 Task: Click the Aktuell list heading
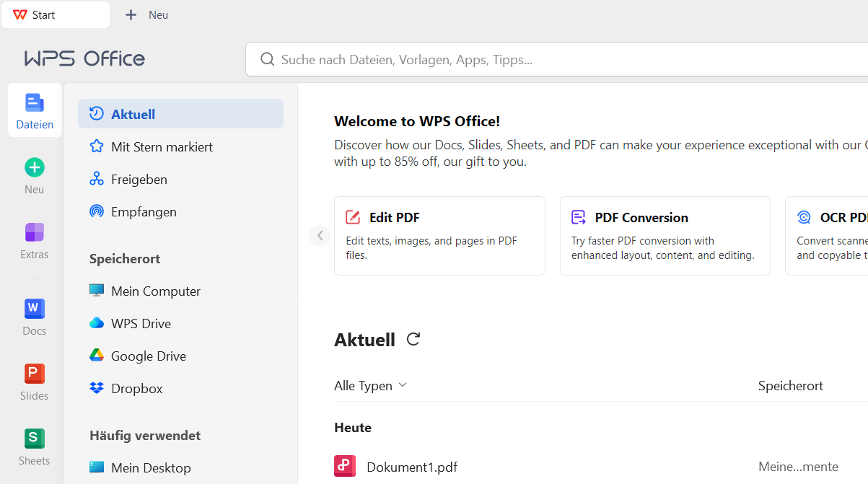[364, 340]
